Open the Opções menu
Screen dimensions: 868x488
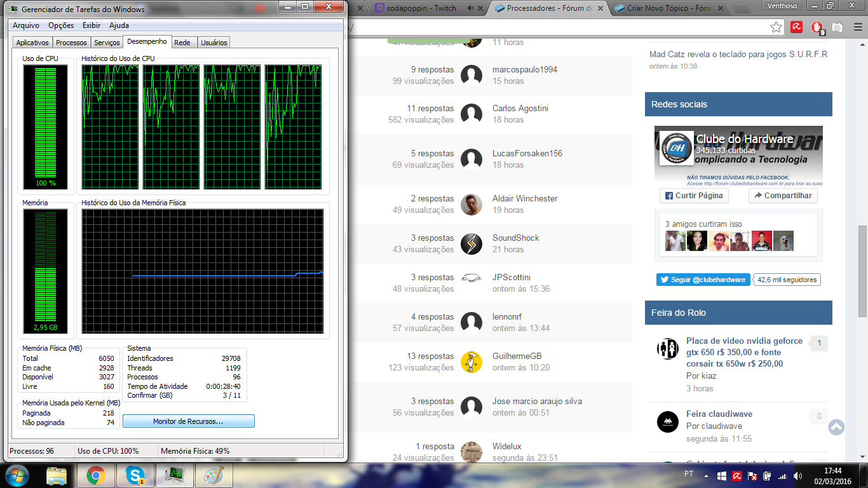point(61,25)
